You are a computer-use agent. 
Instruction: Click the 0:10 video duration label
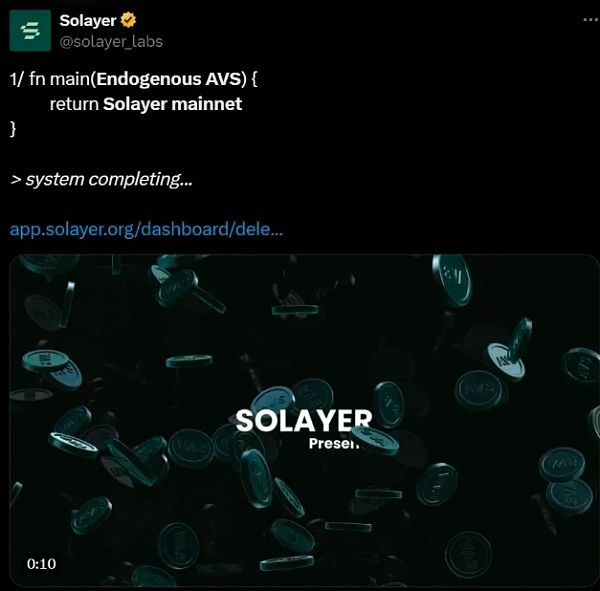pyautogui.click(x=41, y=564)
